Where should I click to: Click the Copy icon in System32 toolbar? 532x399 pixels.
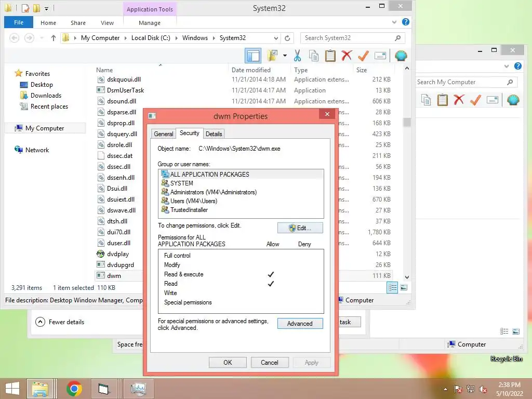313,56
